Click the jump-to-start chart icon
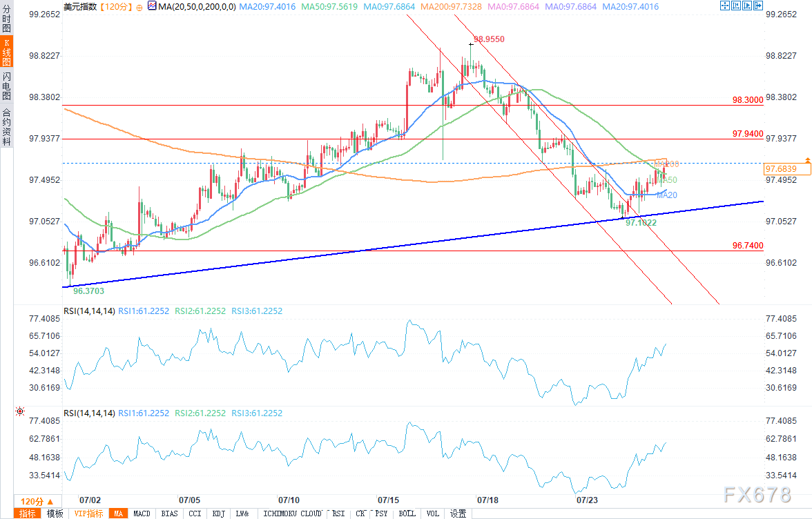Viewport: 812px width, 519px height. click(x=735, y=6)
